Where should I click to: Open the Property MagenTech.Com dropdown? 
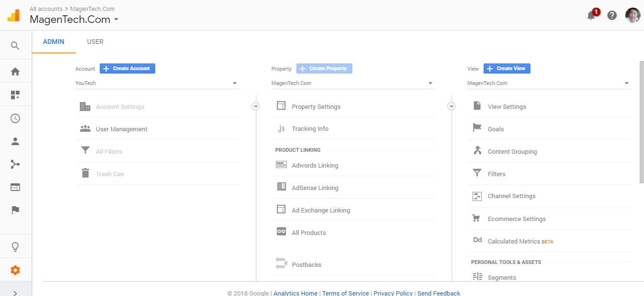pyautogui.click(x=353, y=83)
